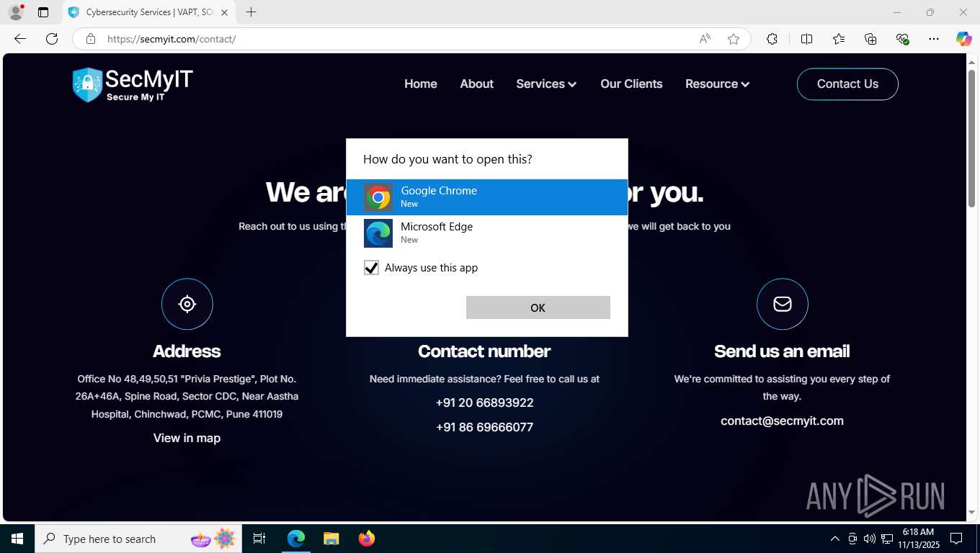Open Edge Settings and more menu

tap(934, 39)
